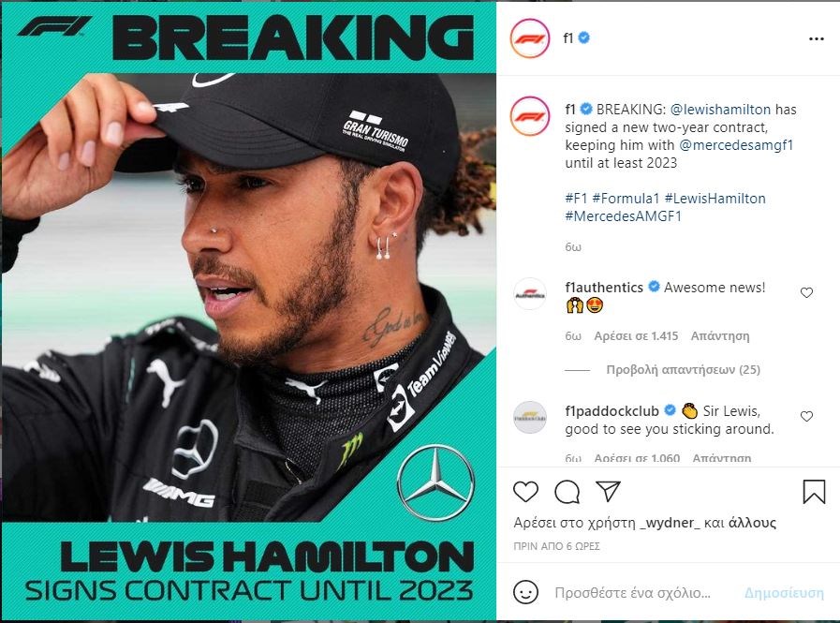The height and width of the screenshot is (623, 840).
Task: Like the post with heart icon
Action: click(x=525, y=491)
